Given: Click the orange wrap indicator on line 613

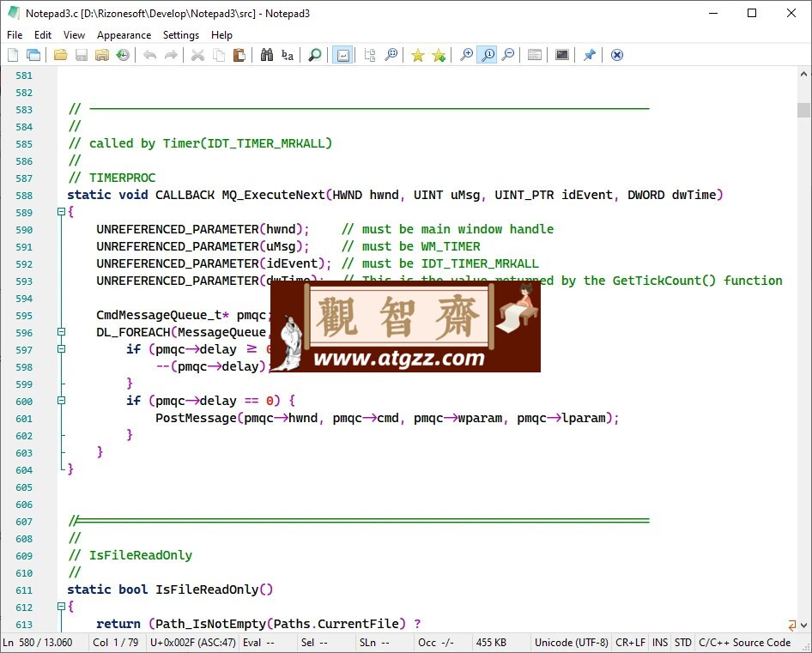Looking at the screenshot, I should pyautogui.click(x=791, y=625).
